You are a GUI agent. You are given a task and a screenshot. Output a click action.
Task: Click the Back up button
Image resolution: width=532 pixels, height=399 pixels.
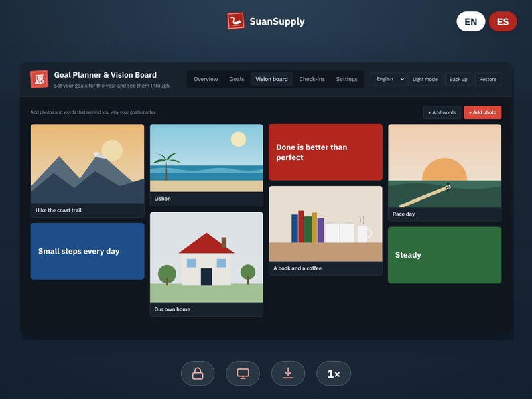pos(458,79)
